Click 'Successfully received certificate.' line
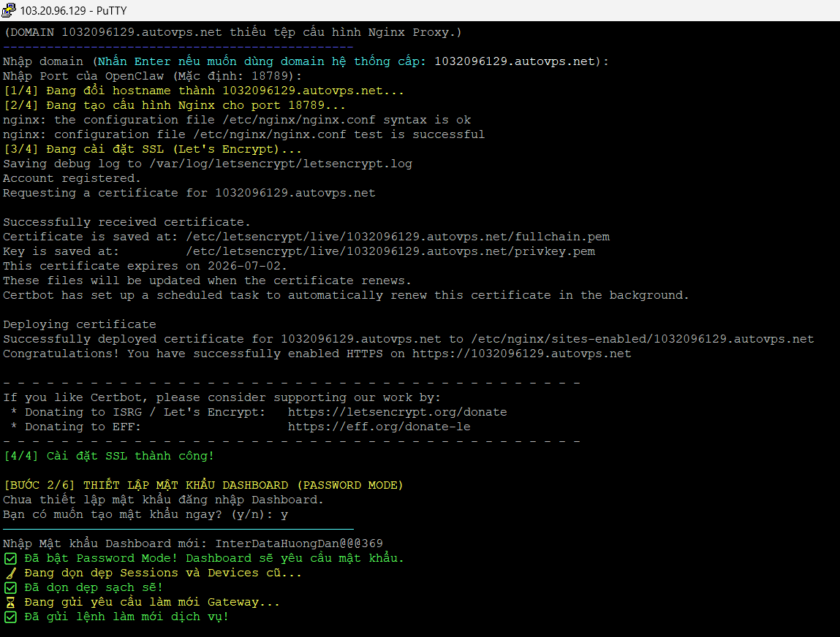 click(x=126, y=222)
